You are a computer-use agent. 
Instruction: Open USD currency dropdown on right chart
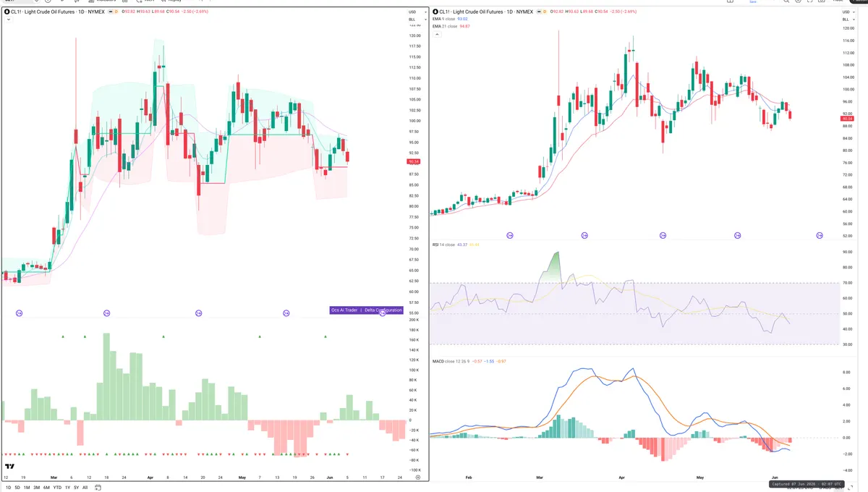pos(847,12)
